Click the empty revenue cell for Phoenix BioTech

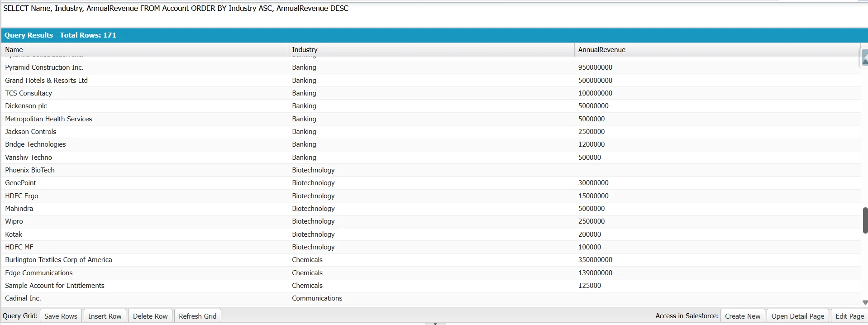coord(717,170)
